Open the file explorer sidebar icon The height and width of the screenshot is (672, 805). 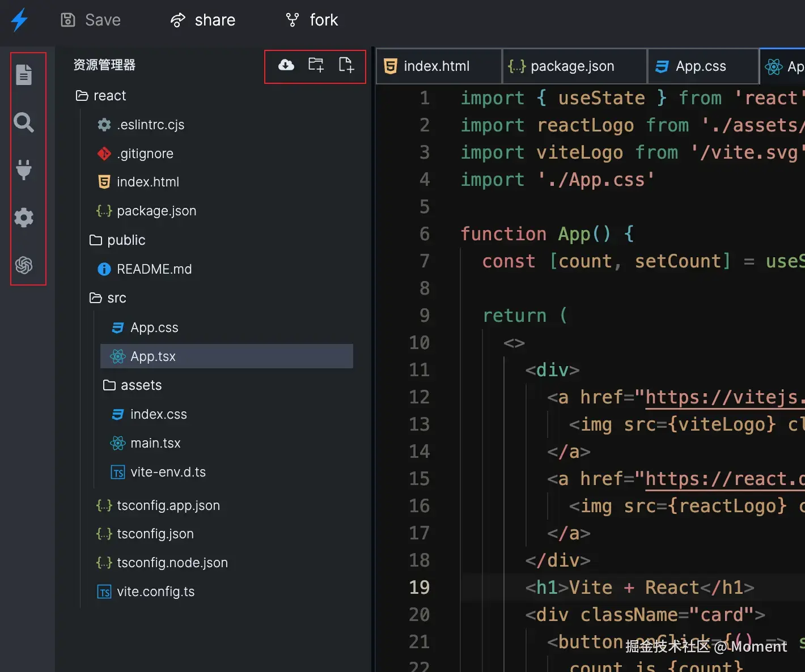click(24, 74)
